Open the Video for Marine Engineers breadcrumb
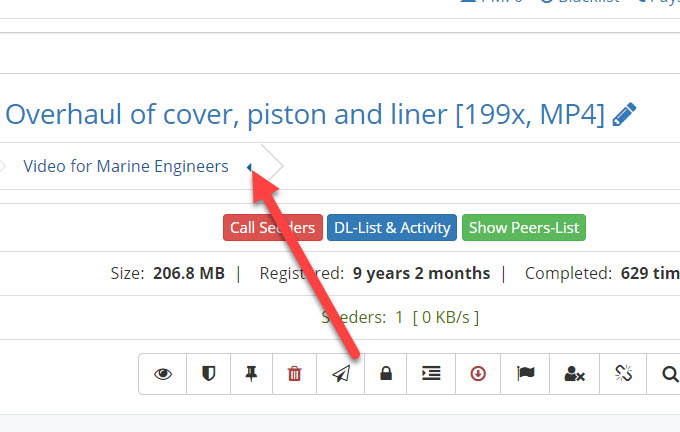The height and width of the screenshot is (432, 680). 126,166
